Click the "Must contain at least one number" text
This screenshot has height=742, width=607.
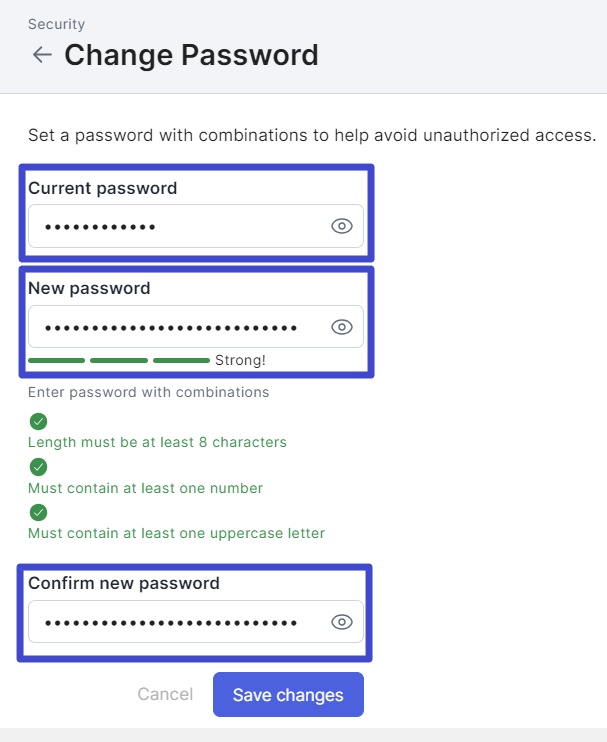tap(145, 488)
